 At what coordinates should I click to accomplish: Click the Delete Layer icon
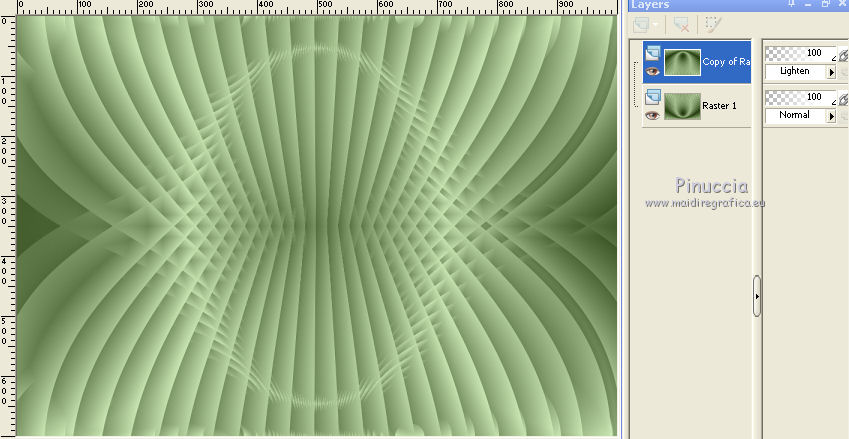(x=682, y=24)
